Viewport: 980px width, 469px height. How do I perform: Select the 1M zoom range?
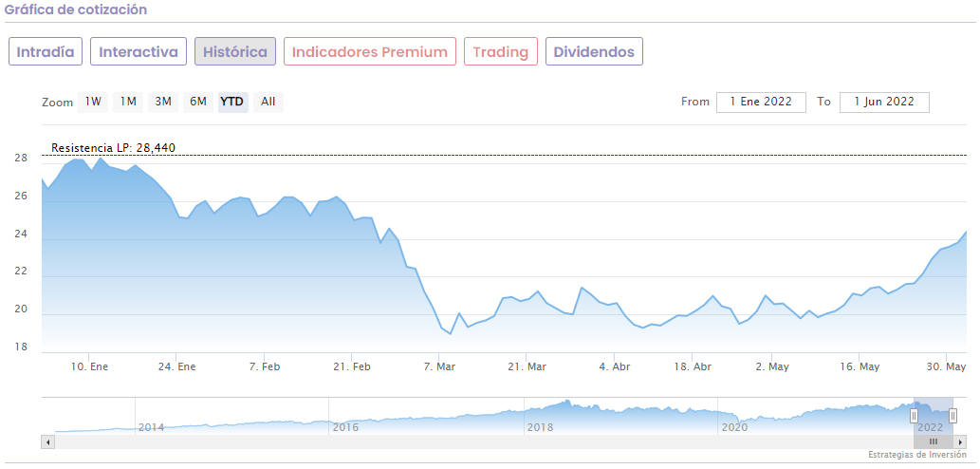pos(128,102)
